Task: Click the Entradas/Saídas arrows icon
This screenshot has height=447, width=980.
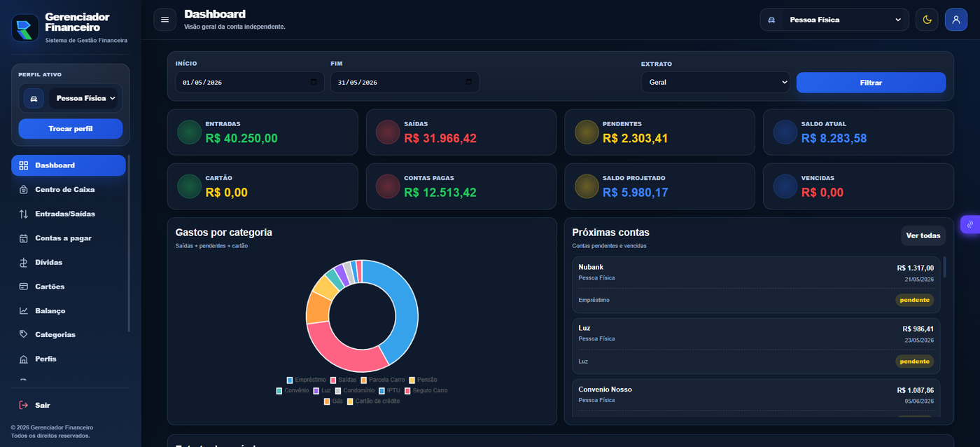Action: tap(24, 214)
